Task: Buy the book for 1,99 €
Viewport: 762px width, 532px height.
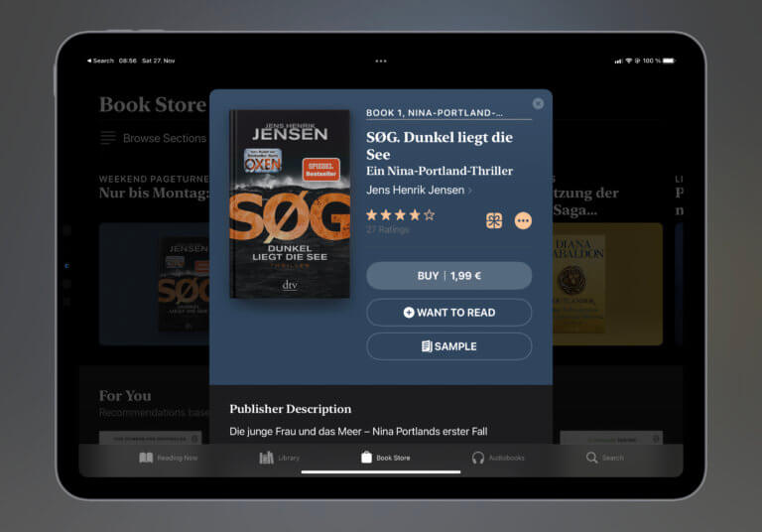Action: coord(449,276)
